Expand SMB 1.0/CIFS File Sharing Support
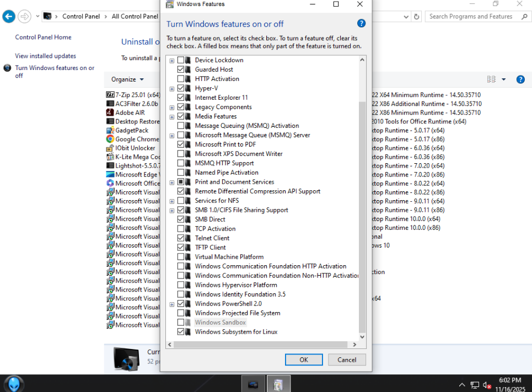 pos(172,211)
